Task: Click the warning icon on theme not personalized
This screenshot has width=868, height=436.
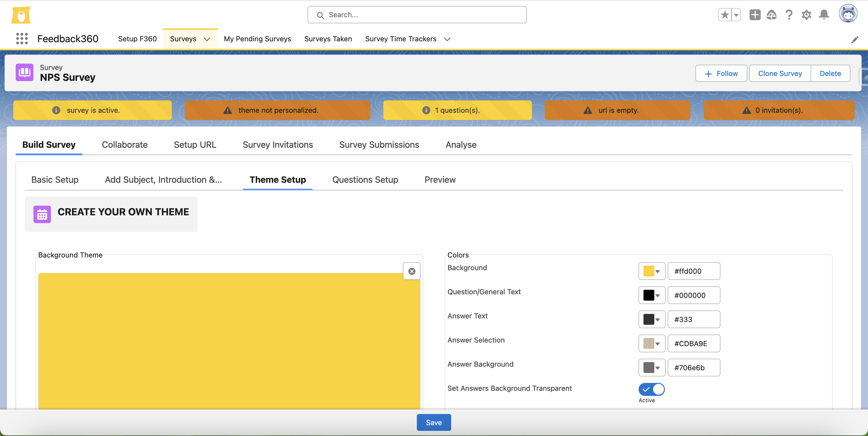Action: coord(228,110)
